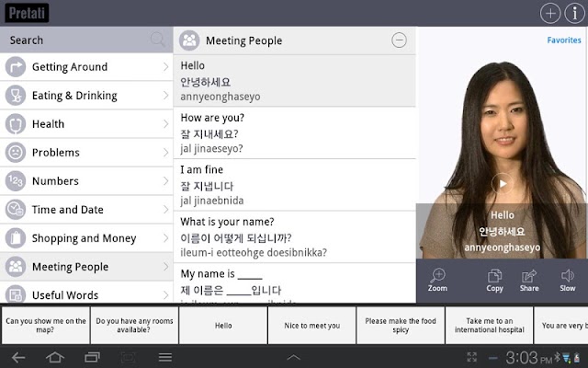Open the Eating & Drinking category
588x368 pixels.
point(86,96)
